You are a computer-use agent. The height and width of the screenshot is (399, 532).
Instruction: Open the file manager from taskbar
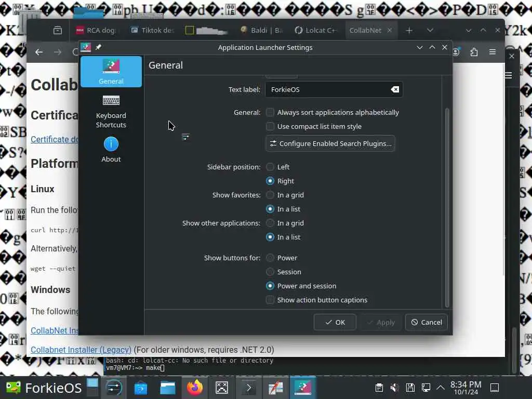pos(168,388)
